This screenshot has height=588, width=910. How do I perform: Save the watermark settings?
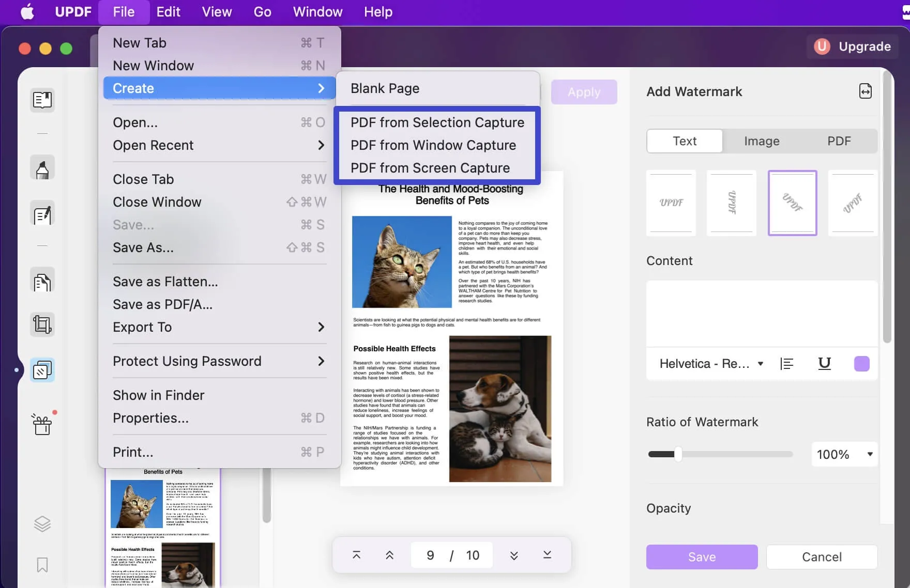[701, 556]
